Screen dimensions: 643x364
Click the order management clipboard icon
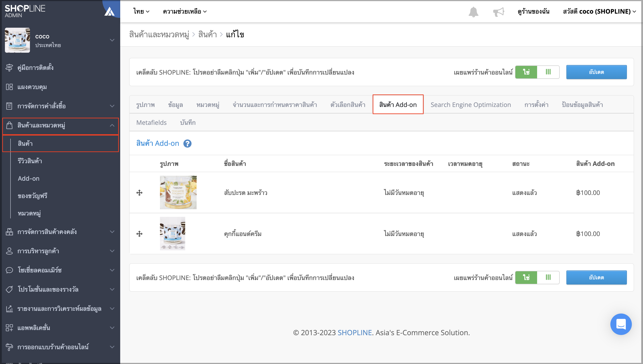(9, 106)
